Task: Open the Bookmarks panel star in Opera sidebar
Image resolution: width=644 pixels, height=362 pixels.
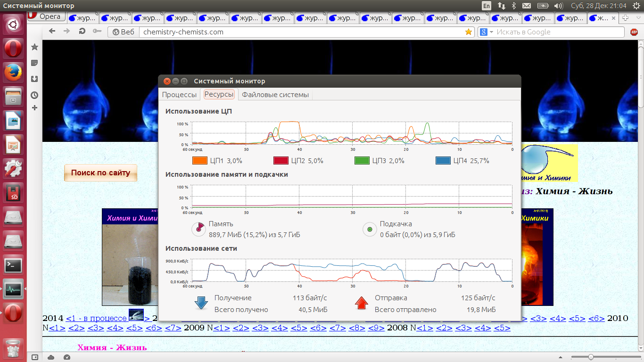Action: pyautogui.click(x=34, y=47)
